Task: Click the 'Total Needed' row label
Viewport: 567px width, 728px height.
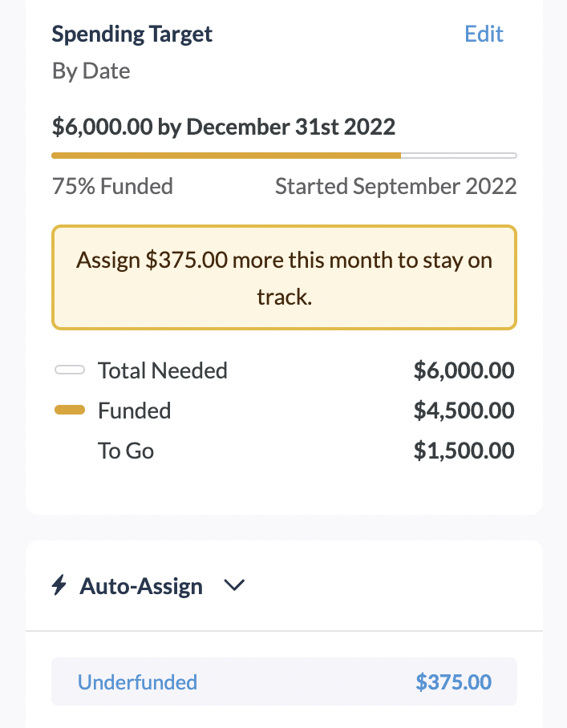Action: point(163,370)
